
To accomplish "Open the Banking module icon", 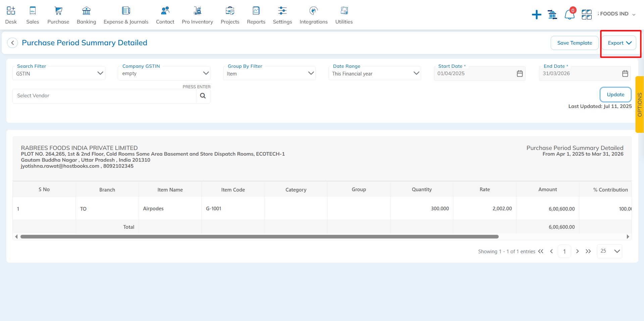I will coord(86,11).
